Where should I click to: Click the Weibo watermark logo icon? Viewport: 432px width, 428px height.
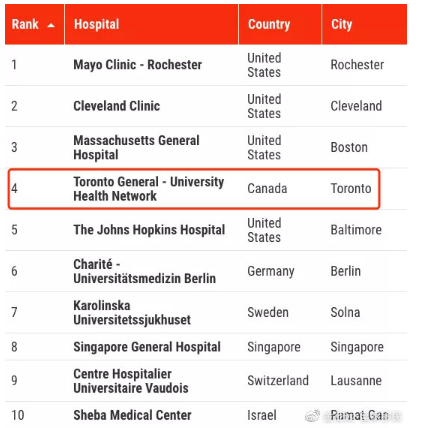(x=312, y=415)
